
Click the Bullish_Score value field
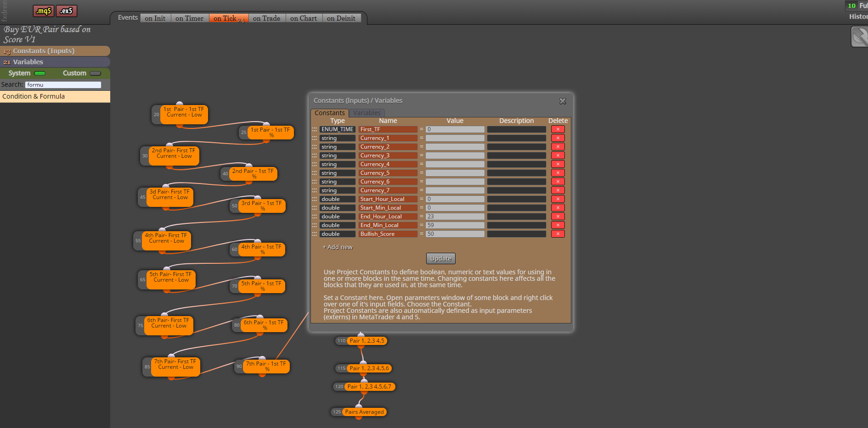pyautogui.click(x=455, y=234)
